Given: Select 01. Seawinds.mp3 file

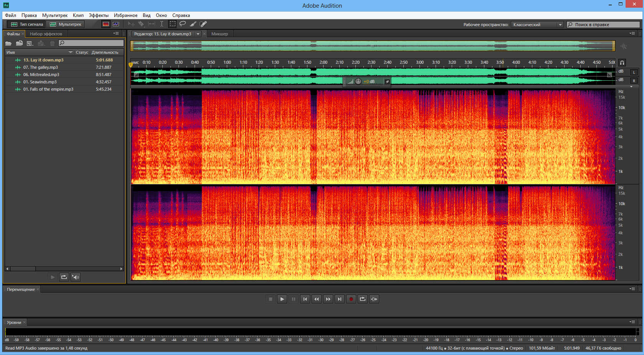Looking at the screenshot, I should pos(64,82).
